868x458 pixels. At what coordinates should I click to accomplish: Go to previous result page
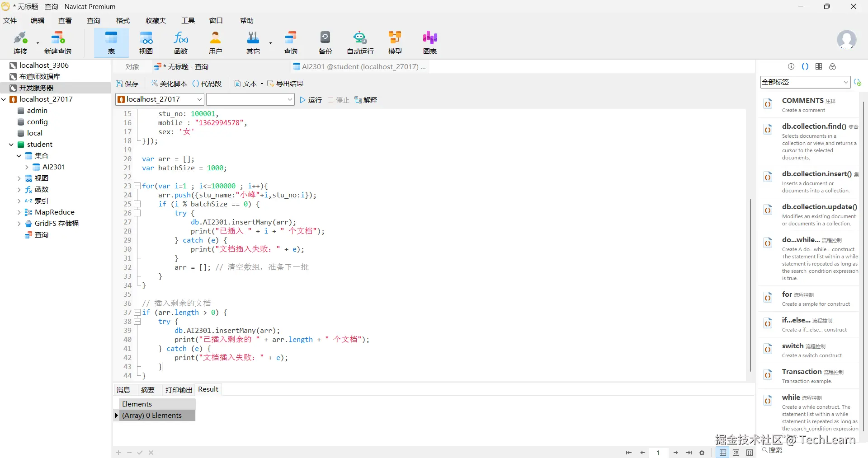642,453
